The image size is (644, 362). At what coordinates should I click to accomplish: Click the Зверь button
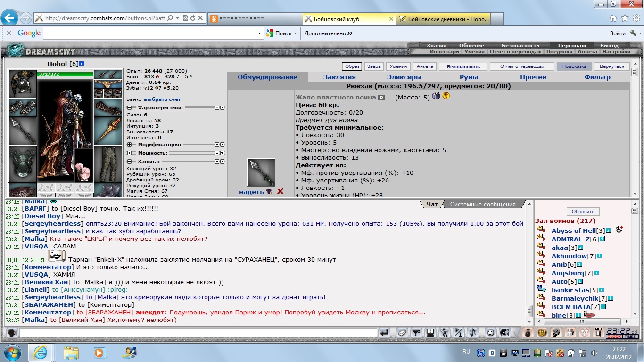(x=373, y=66)
